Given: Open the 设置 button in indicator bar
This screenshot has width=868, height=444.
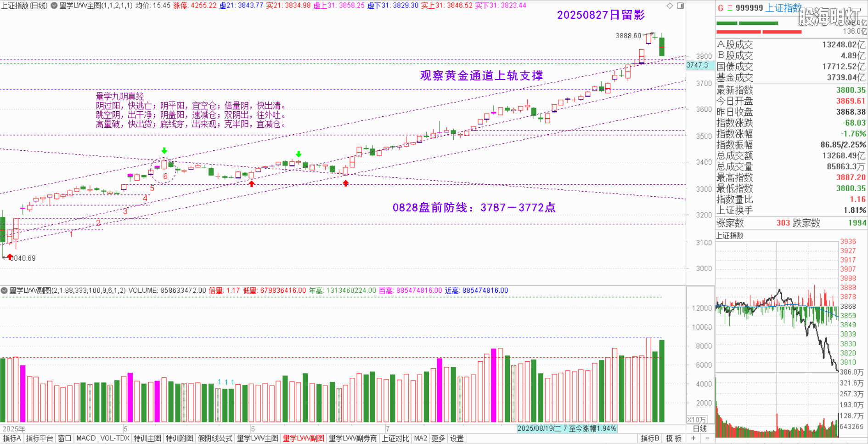Looking at the screenshot, I should [457, 438].
